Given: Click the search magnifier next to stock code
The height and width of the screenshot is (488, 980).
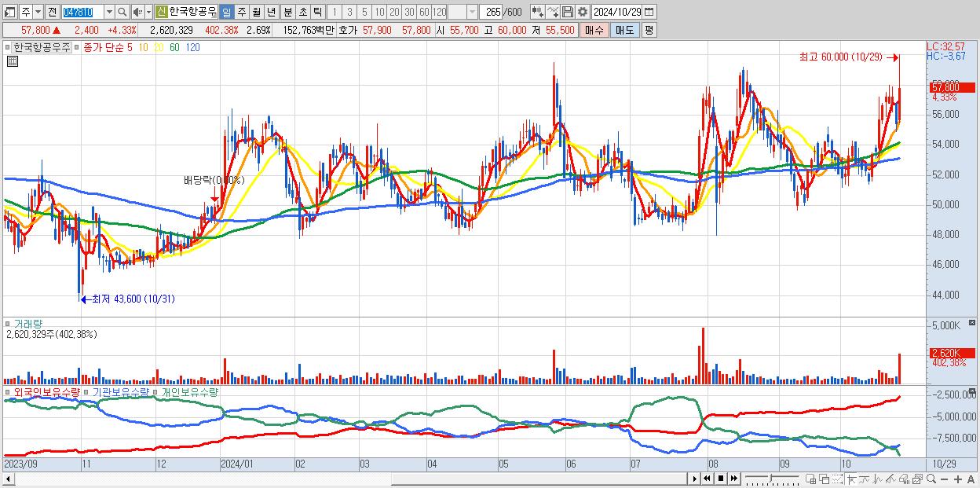Looking at the screenshot, I should pos(122,12).
